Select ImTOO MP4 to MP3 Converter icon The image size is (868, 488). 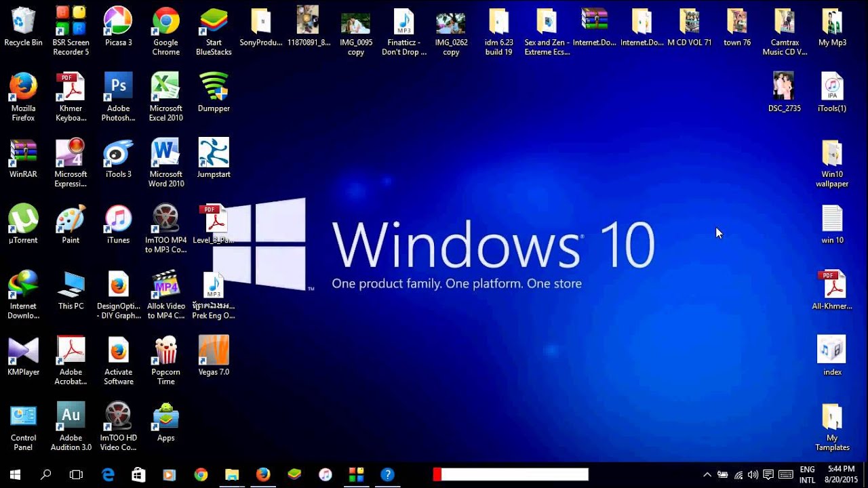pos(165,228)
